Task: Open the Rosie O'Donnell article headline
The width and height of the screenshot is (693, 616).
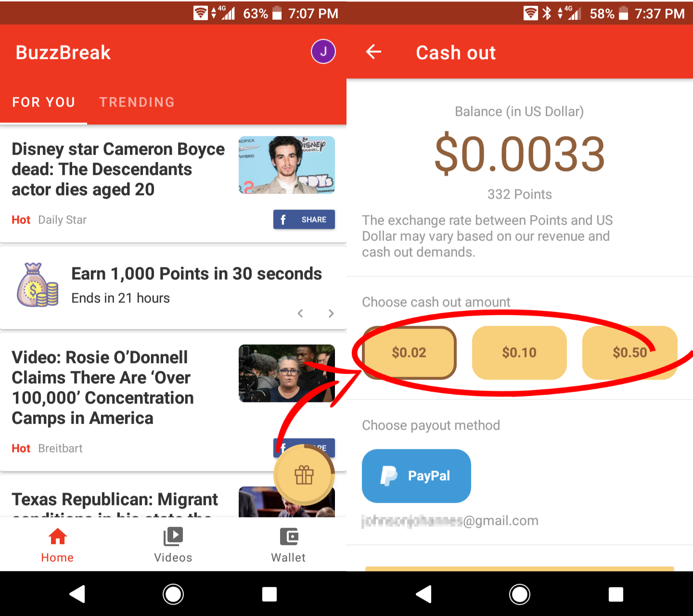Action: 103,387
